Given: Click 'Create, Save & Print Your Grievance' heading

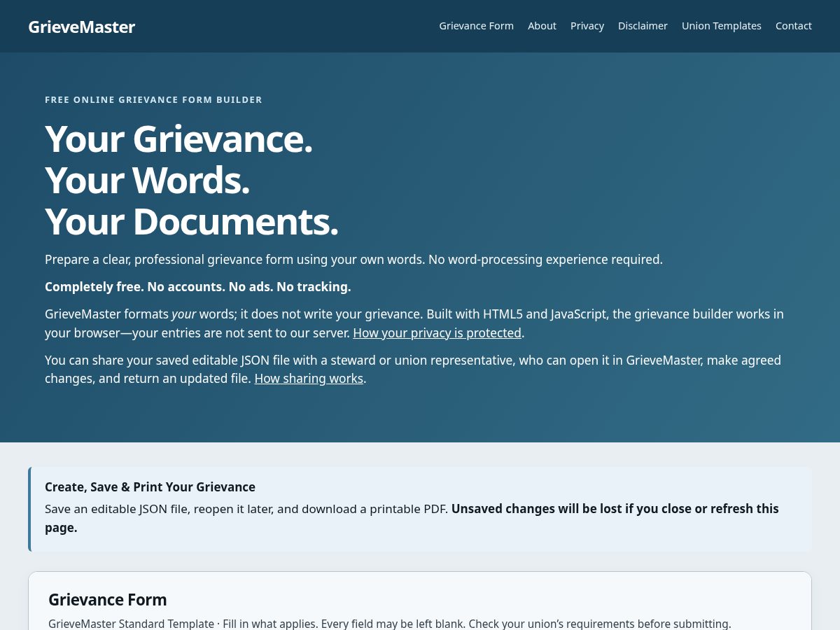Looking at the screenshot, I should coord(150,487).
